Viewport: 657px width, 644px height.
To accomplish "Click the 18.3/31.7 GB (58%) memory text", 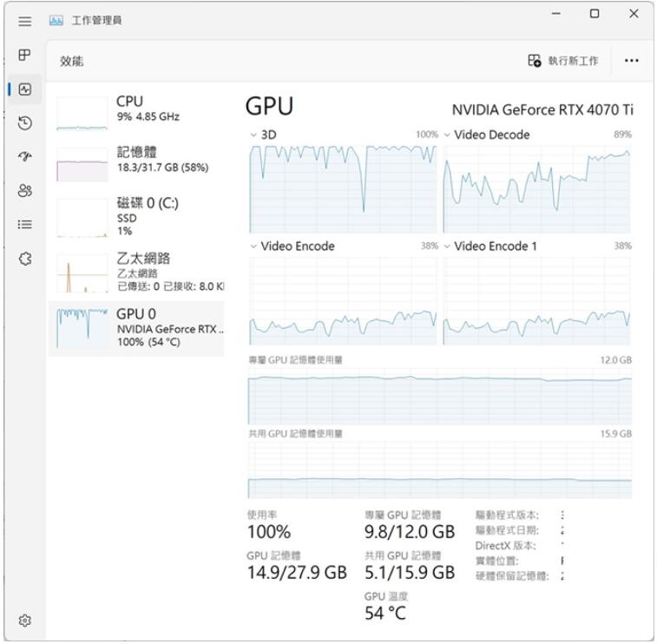I will [x=162, y=168].
